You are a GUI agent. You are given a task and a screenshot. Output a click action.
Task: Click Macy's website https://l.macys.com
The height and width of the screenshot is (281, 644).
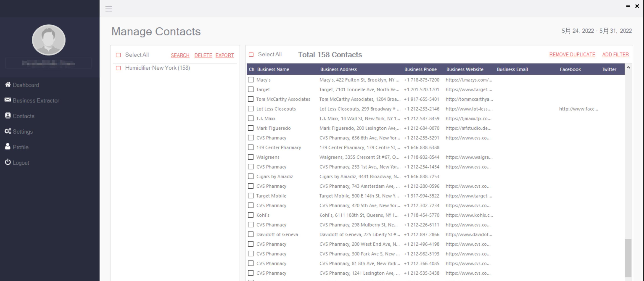(469, 80)
